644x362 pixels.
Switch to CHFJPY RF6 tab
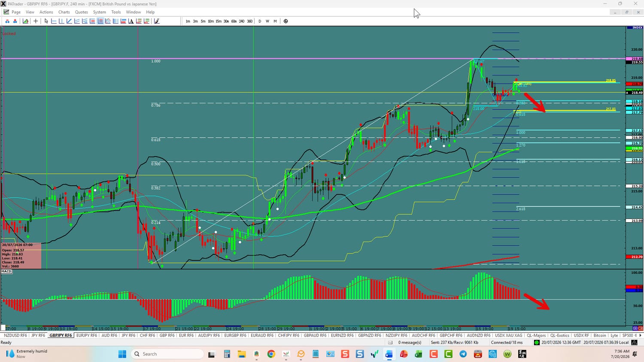[x=289, y=335]
